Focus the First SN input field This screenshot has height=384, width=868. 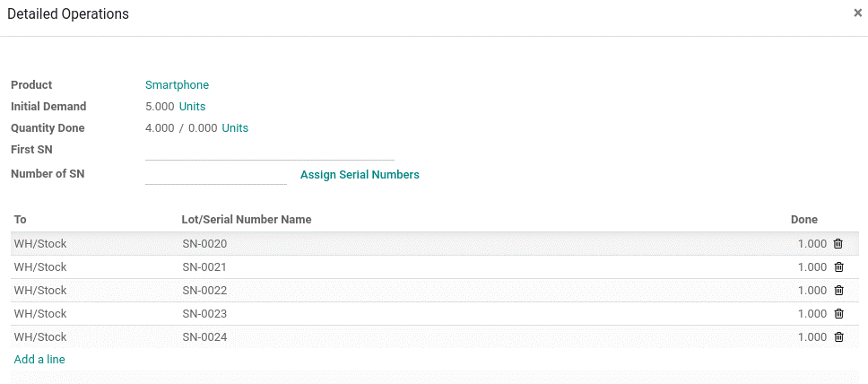[270, 151]
